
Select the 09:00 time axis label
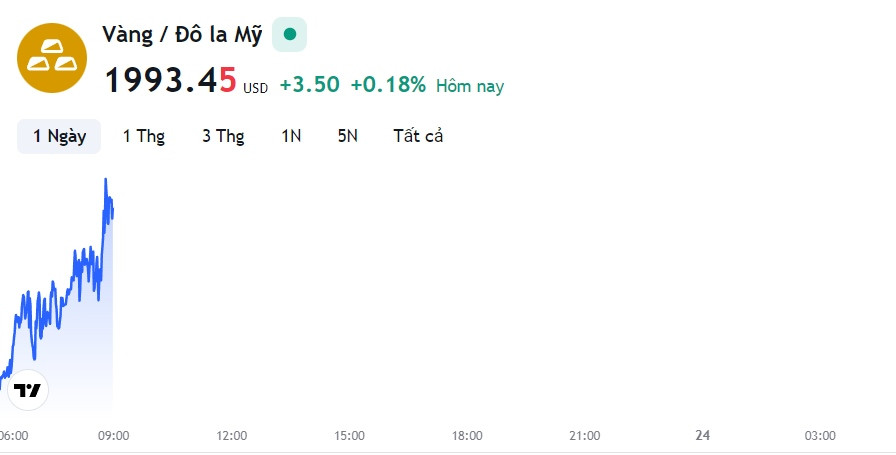[x=114, y=436]
